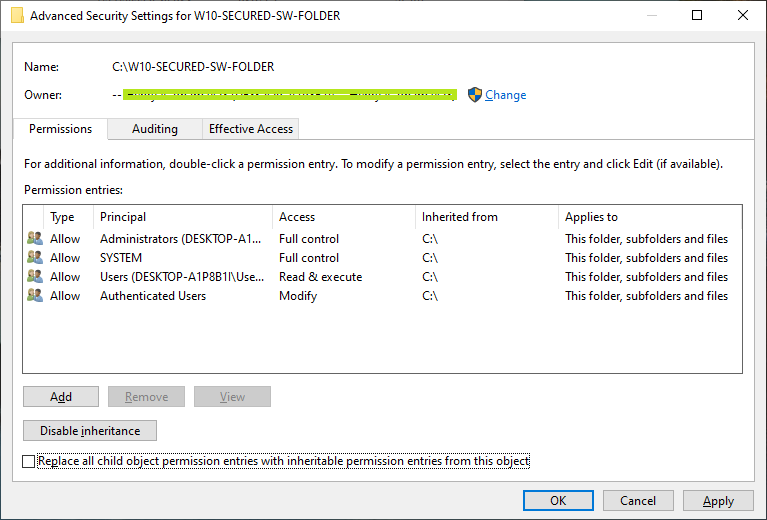Select the Authenticated Users Modify entry
Image resolution: width=767 pixels, height=520 pixels.
(382, 295)
